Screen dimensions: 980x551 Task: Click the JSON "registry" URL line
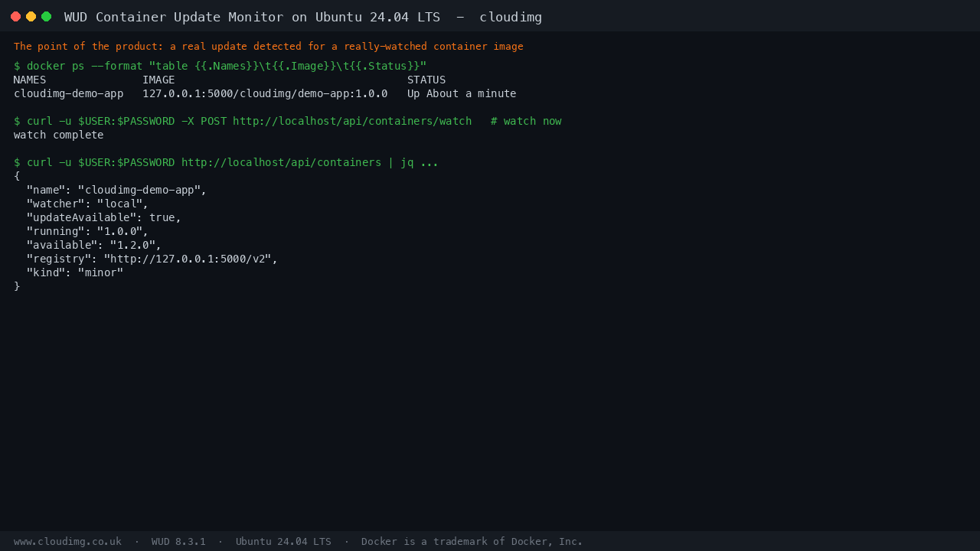point(152,259)
